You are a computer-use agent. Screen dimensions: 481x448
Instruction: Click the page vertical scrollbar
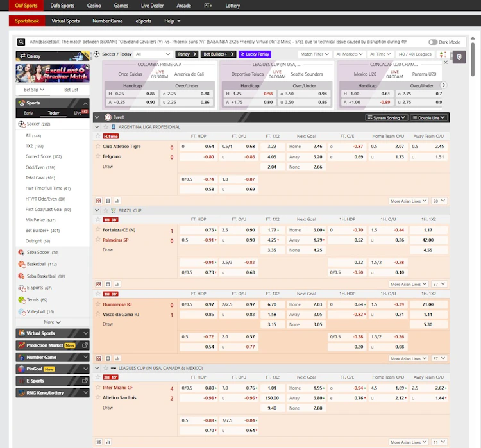pyautogui.click(x=473, y=59)
